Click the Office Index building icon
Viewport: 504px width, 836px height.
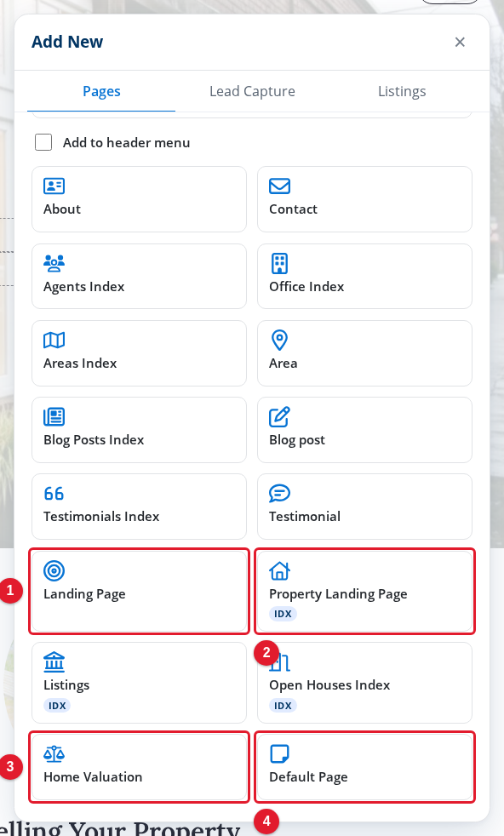[279, 263]
